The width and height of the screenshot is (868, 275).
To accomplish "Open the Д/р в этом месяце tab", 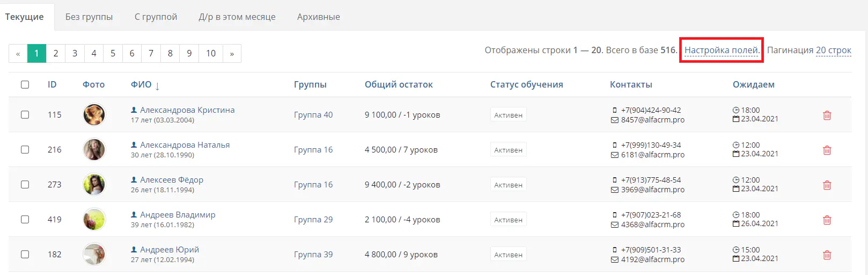I will [237, 17].
